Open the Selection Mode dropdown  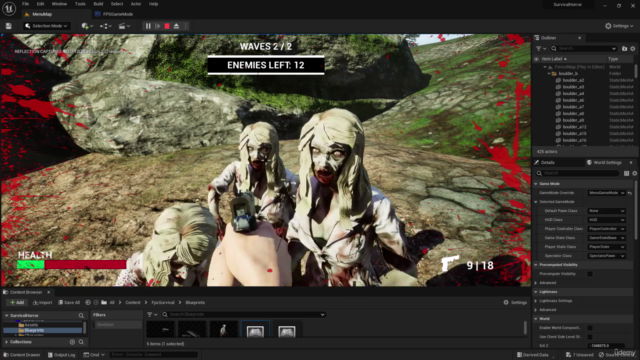point(46,26)
